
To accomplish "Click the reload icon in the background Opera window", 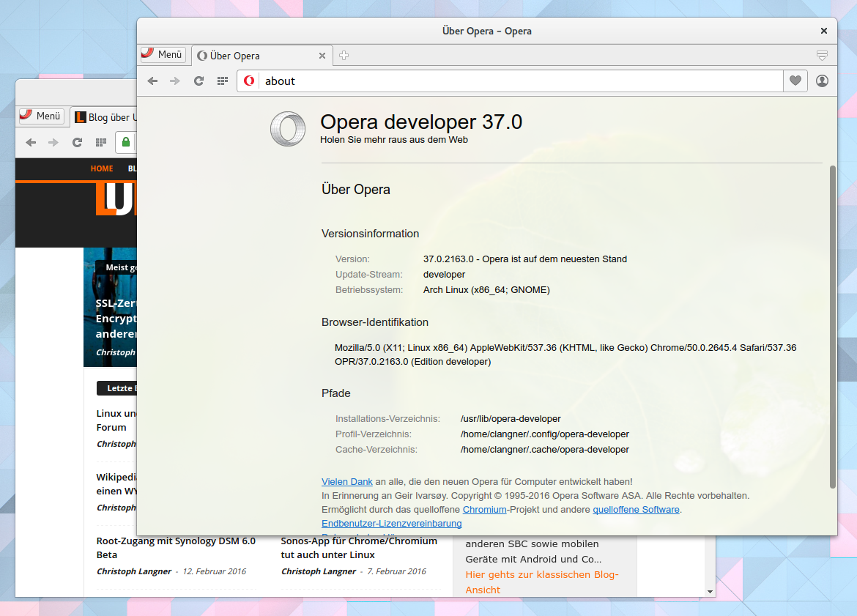I will click(77, 142).
